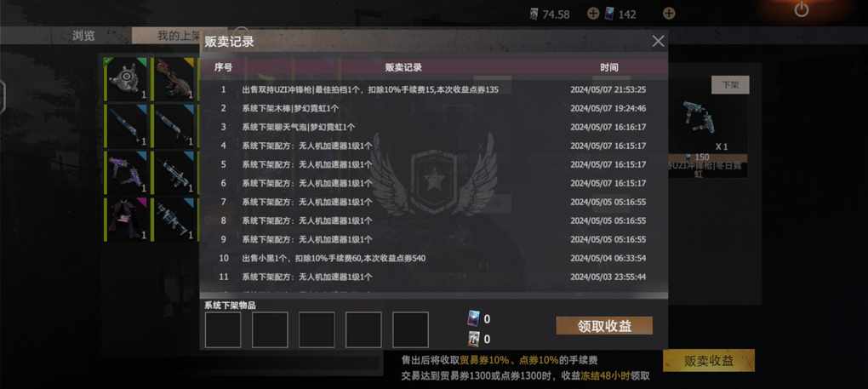
Task: Click the power icon at top right
Action: coord(801,9)
